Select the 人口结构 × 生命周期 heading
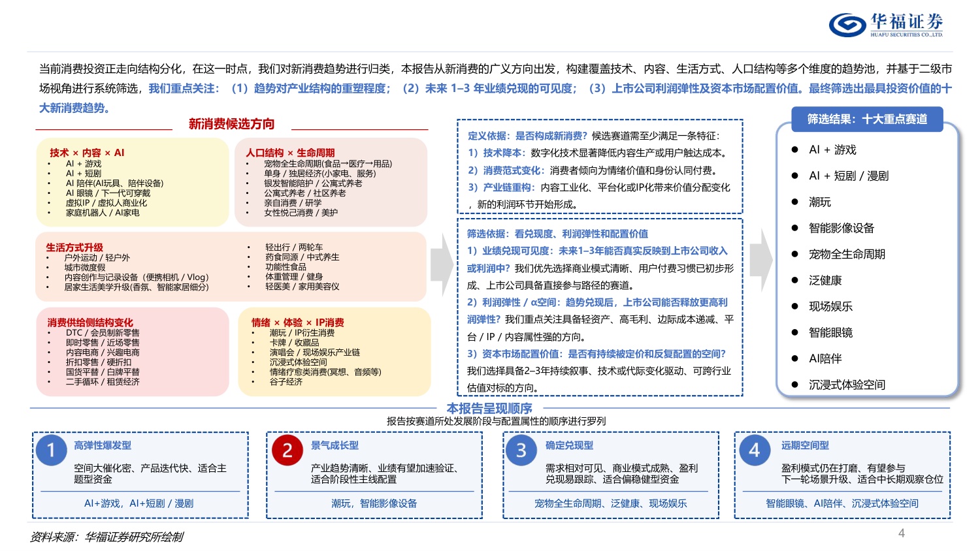The height and width of the screenshot is (551, 980). click(x=290, y=152)
